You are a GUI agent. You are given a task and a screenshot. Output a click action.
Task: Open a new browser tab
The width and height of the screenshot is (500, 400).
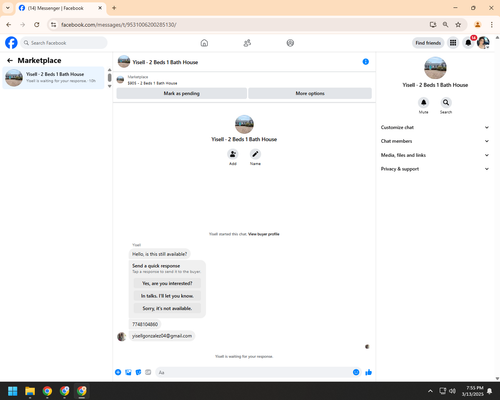pos(114,8)
